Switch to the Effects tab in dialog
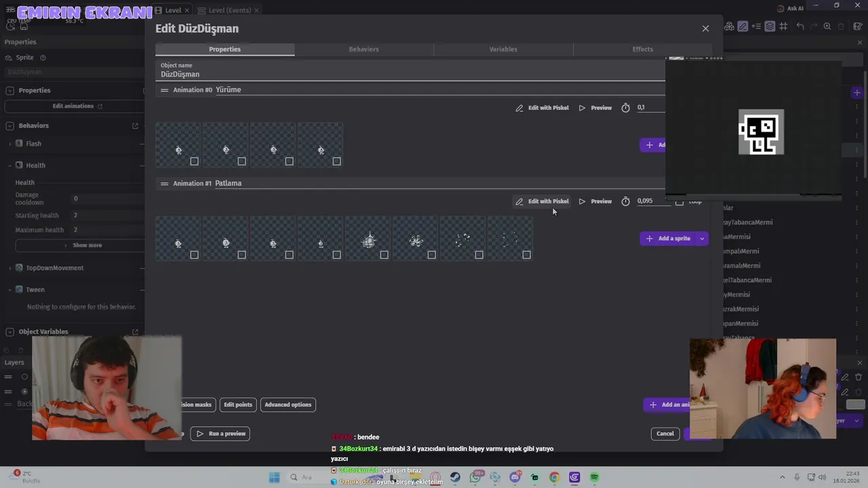868x488 pixels. [643, 49]
